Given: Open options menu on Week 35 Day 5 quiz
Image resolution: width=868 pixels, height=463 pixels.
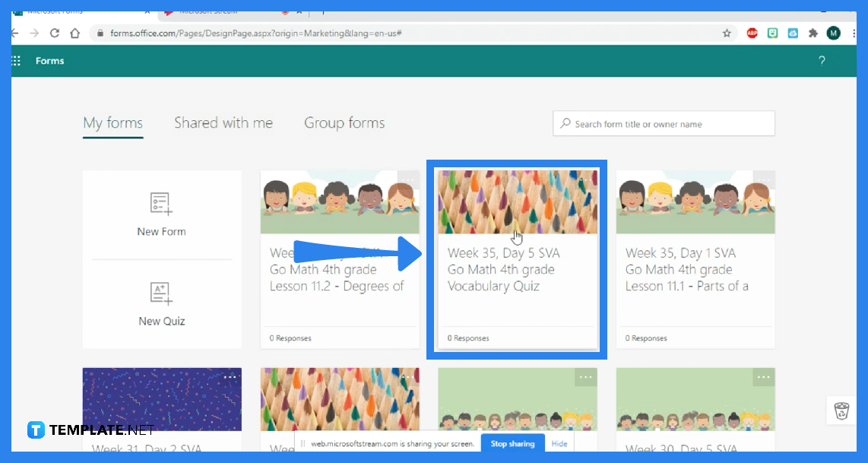Looking at the screenshot, I should point(585,180).
